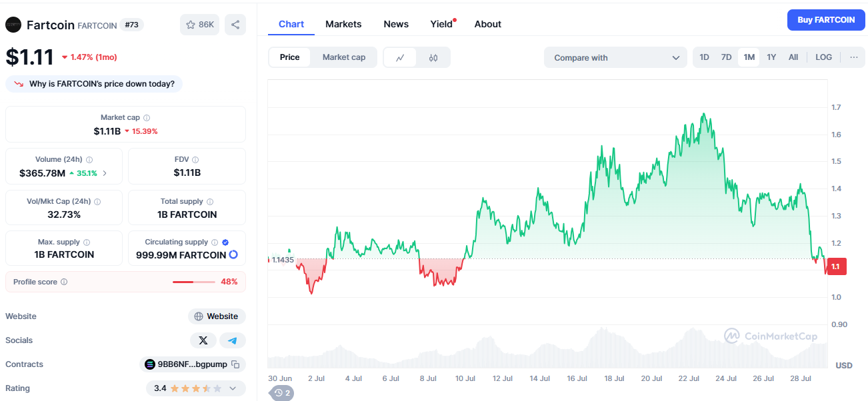Expand the Rating details chevron
This screenshot has width=868, height=401.
(233, 388)
